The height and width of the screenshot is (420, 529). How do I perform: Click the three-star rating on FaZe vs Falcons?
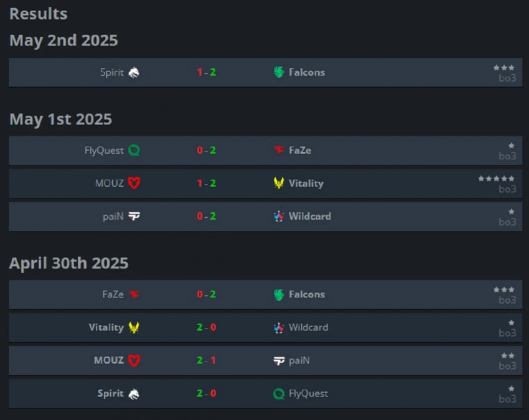(x=503, y=289)
